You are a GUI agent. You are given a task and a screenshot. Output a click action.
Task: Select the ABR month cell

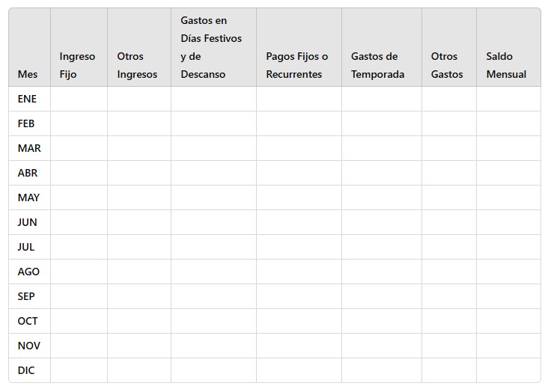(x=28, y=173)
